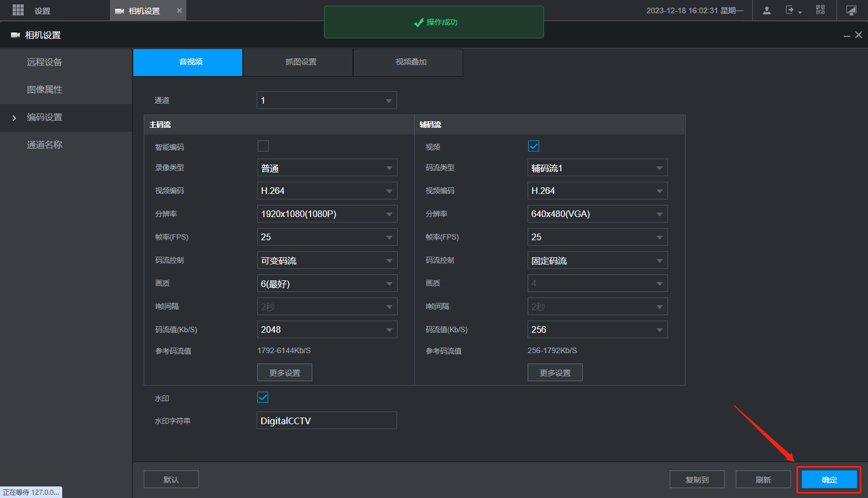
Task: Click the monitor display icon
Action: (x=851, y=10)
